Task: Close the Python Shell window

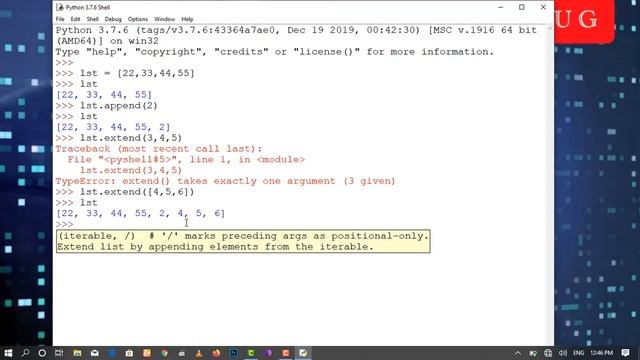Action: pos(543,7)
